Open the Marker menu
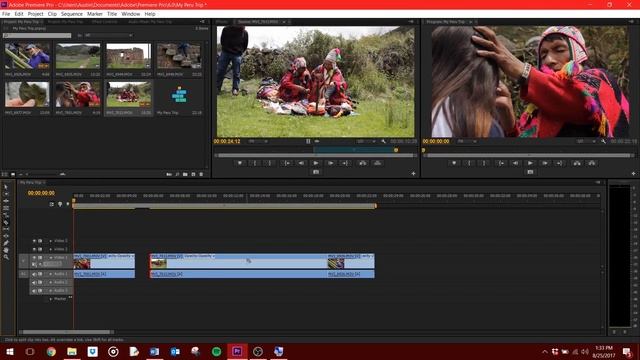640x360 pixels. (x=95, y=14)
